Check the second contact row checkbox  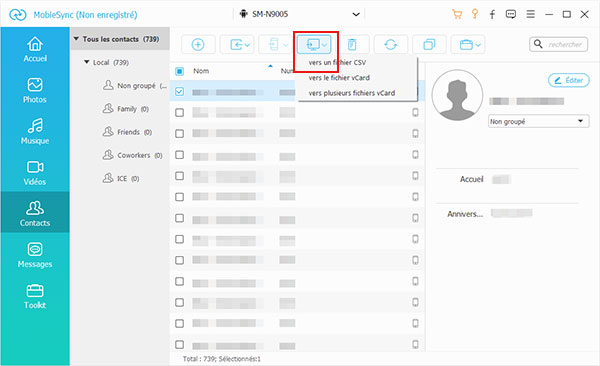pos(179,113)
